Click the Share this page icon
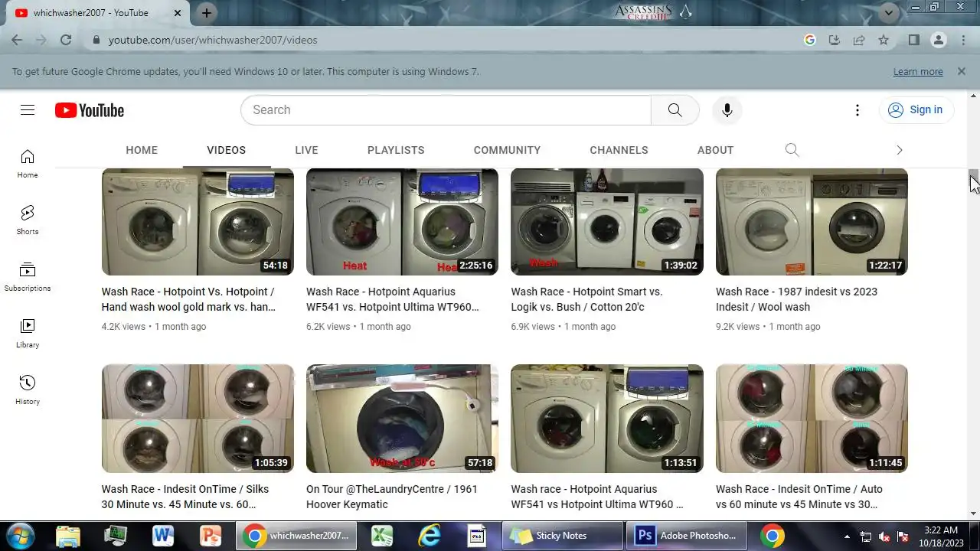The image size is (980, 551). coord(859,40)
